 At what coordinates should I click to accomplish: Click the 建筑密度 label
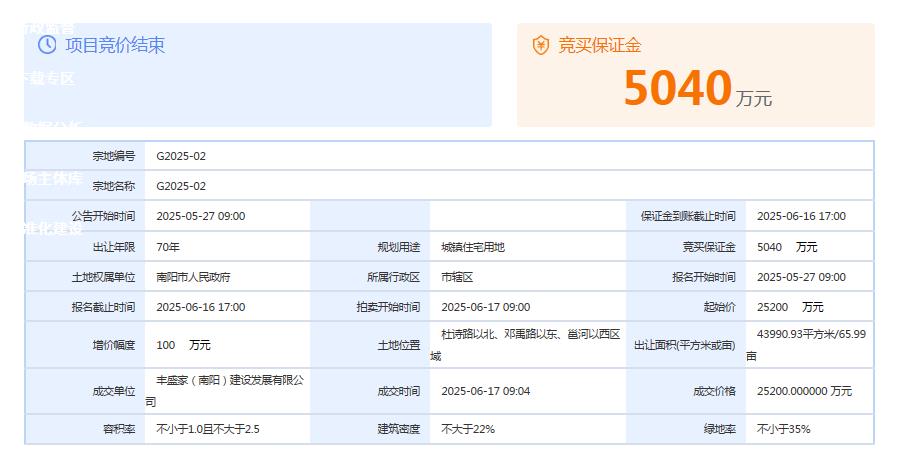coord(399,429)
